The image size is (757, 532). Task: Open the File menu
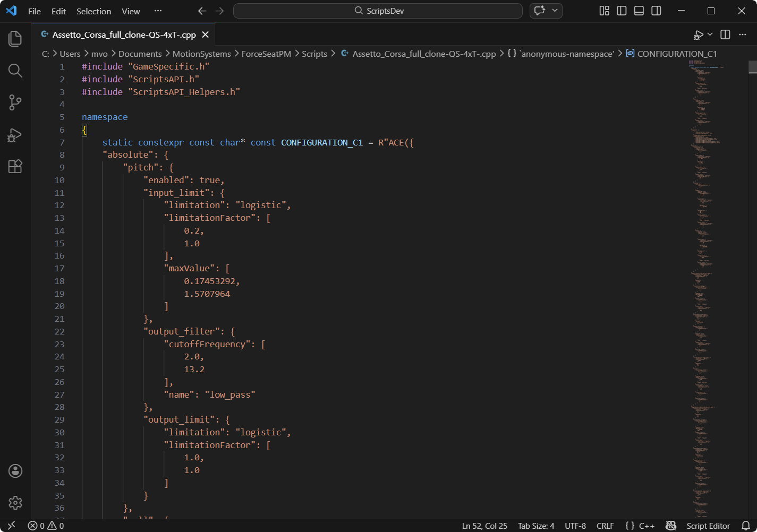click(x=35, y=11)
